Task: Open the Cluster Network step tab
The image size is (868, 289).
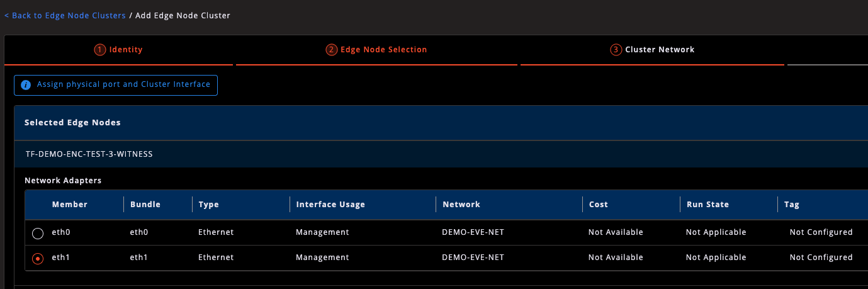Action: tap(653, 50)
